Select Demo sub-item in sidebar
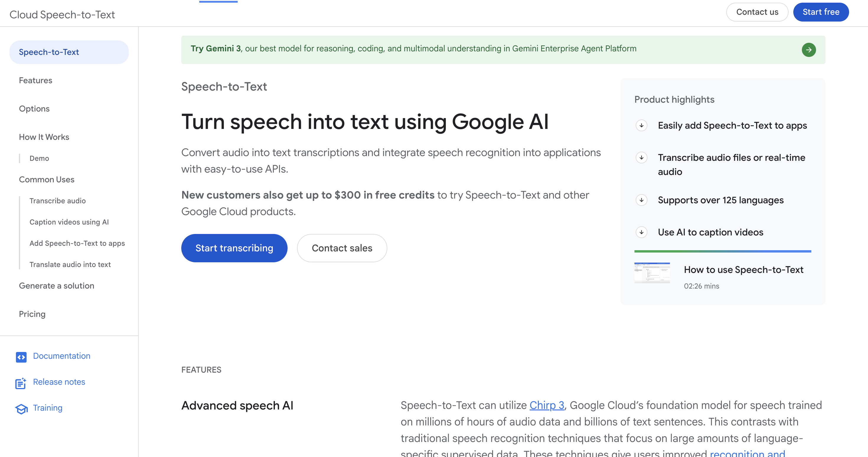Viewport: 868px width, 457px height. (x=39, y=158)
